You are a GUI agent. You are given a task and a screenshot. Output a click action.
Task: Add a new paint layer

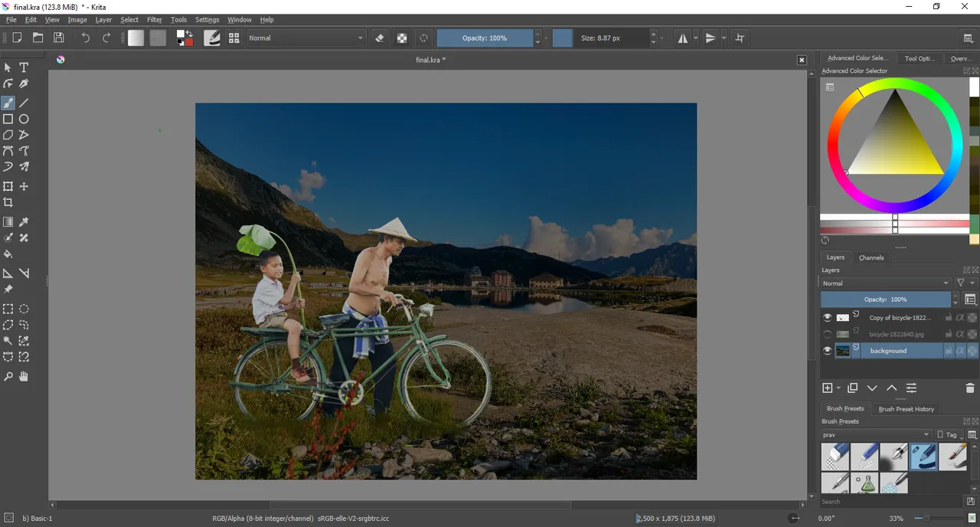pyautogui.click(x=827, y=388)
